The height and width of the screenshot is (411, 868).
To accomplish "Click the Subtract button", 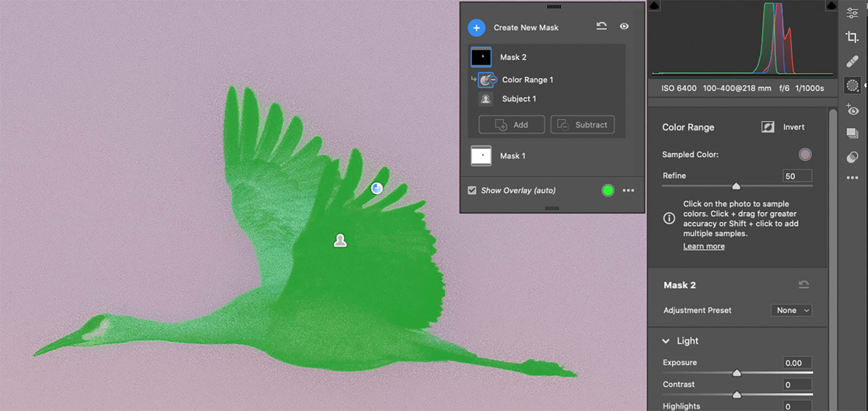I will 583,124.
